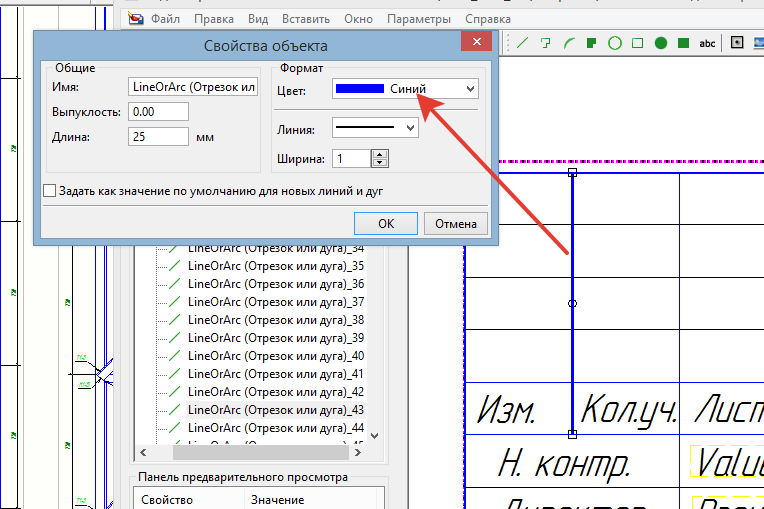Select the line drawing tool
This screenshot has width=764, height=509.
522,43
